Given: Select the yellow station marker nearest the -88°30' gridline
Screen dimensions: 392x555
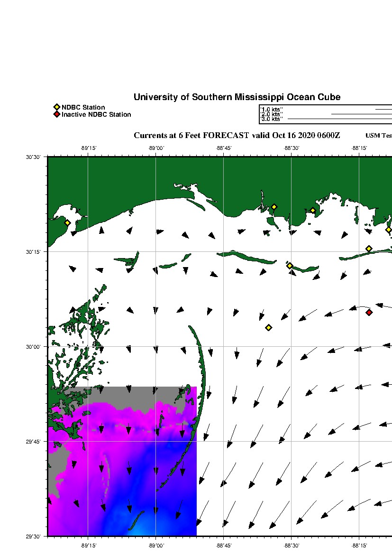Looking at the screenshot, I should (x=290, y=266).
